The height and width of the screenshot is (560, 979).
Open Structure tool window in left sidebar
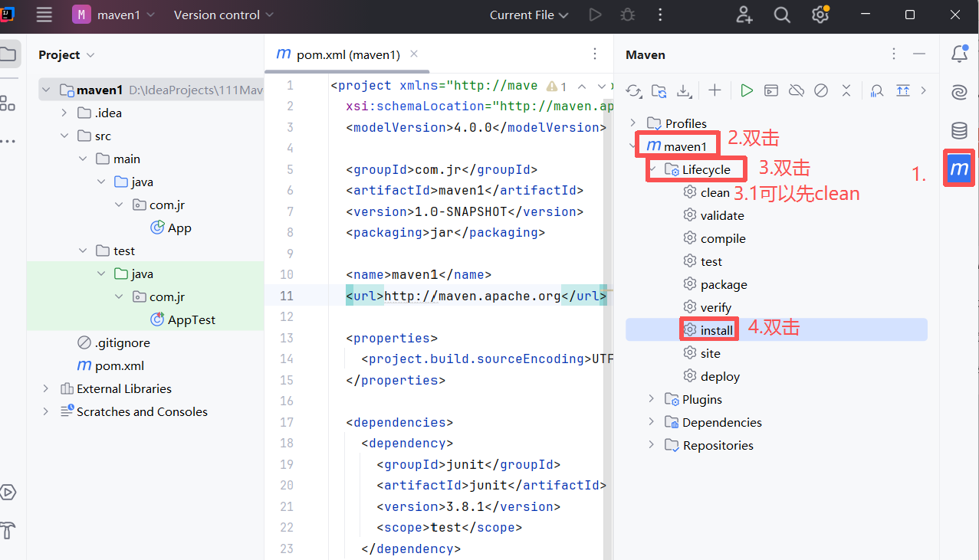point(8,103)
